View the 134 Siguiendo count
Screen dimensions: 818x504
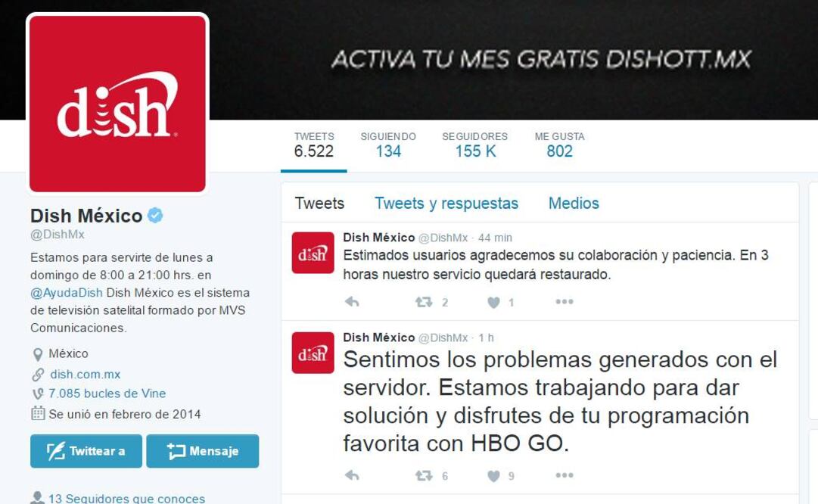click(388, 145)
